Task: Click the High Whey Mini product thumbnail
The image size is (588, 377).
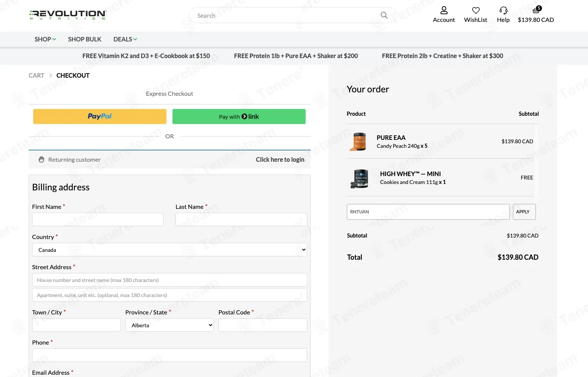Action: [359, 178]
